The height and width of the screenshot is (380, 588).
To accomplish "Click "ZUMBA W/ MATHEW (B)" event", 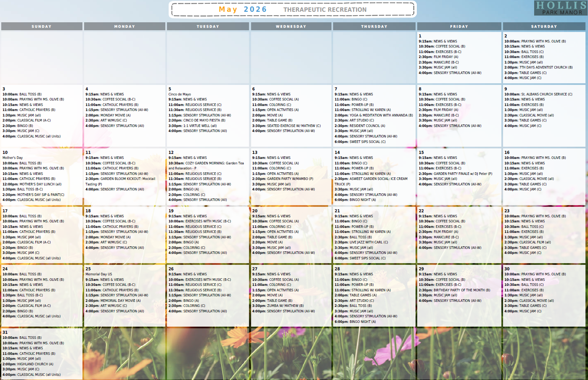I will tap(285, 306).
